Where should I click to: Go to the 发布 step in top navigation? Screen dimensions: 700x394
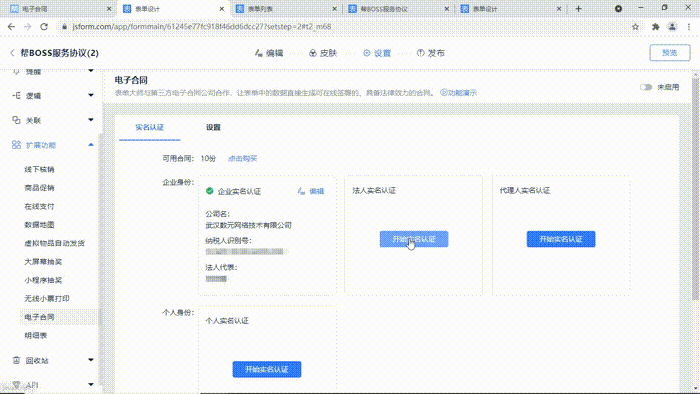click(x=430, y=53)
